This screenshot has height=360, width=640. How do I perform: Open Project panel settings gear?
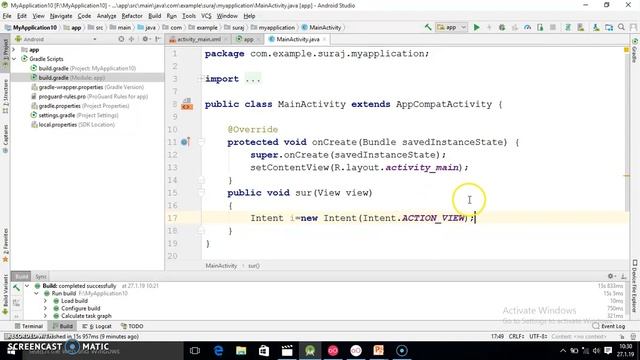point(145,39)
